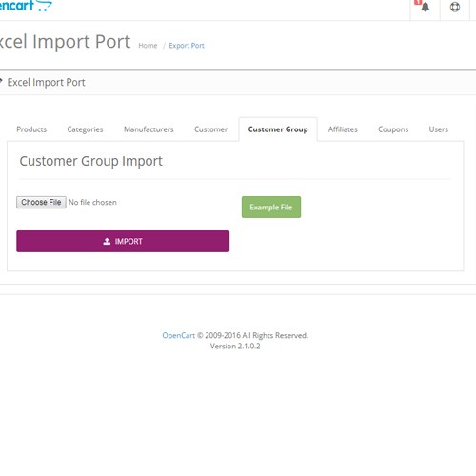Click the Choose File button
The image size is (476, 476).
click(41, 202)
